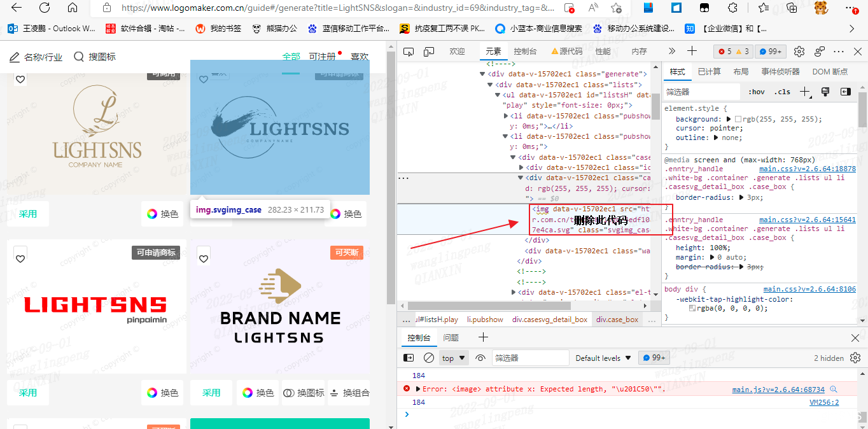The image size is (868, 429).
Task: Go to the browser home page
Action: 73,8
